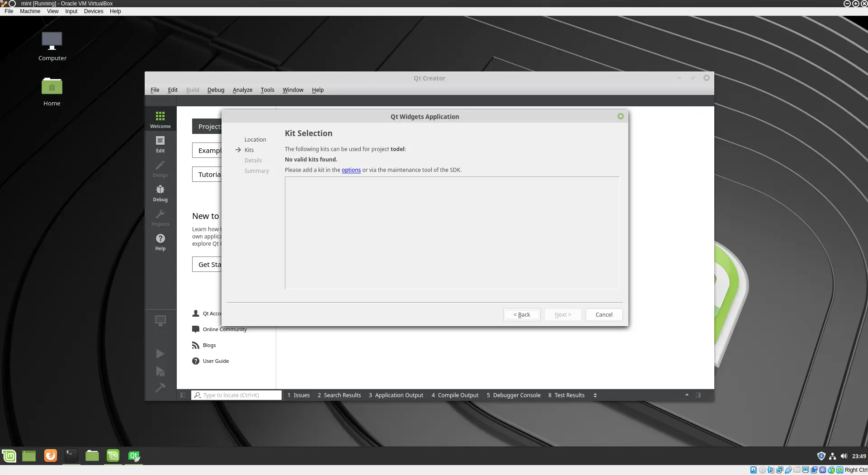Viewport: 868px width, 475px height.
Task: Click the Cancel button in the wizard
Action: click(x=604, y=315)
